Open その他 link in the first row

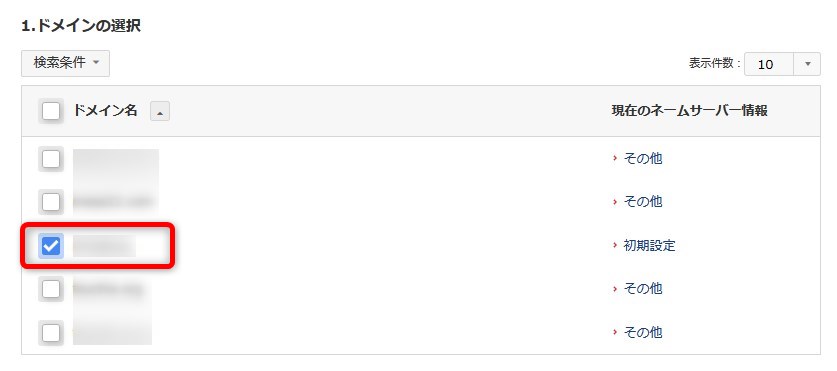[x=643, y=159]
